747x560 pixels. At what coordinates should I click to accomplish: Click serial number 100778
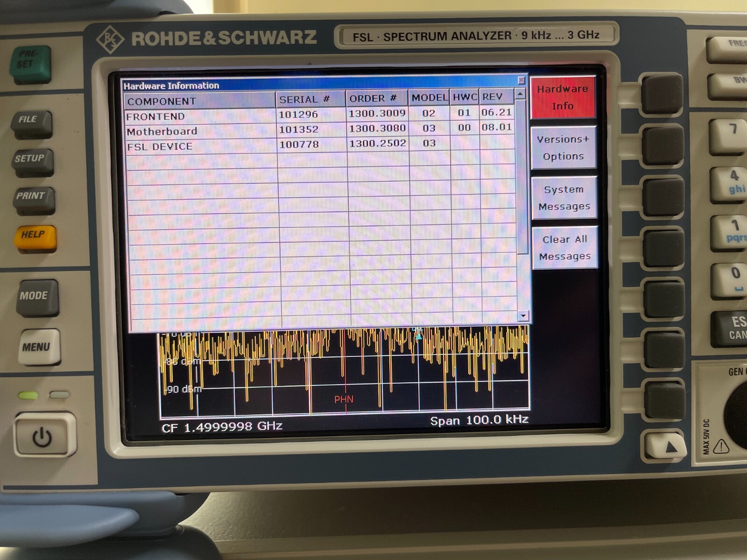click(299, 144)
